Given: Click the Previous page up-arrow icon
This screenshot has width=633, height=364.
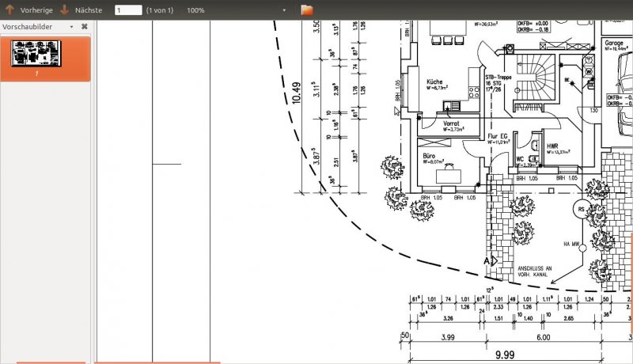Looking at the screenshot, I should coord(9,10).
